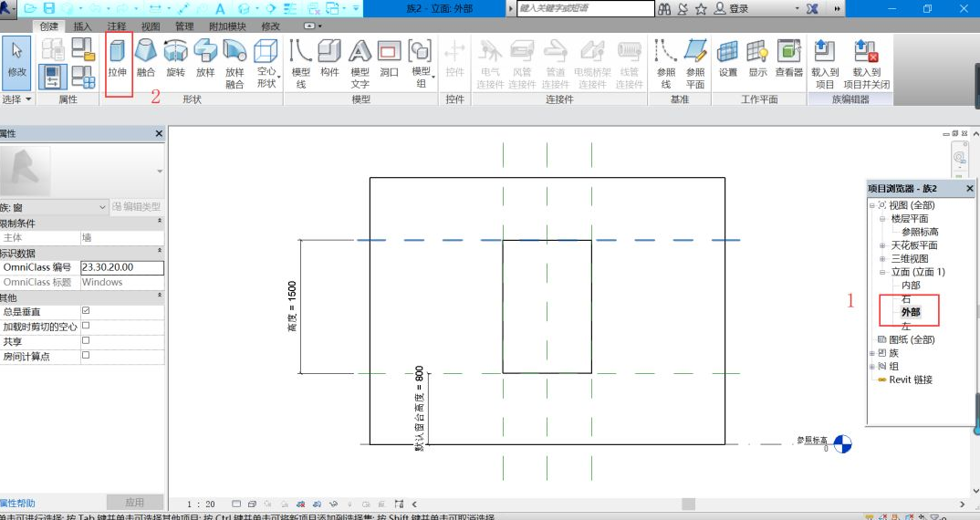Screen dimensions: 980x520
Task: Click the 应用 button
Action: 134,503
